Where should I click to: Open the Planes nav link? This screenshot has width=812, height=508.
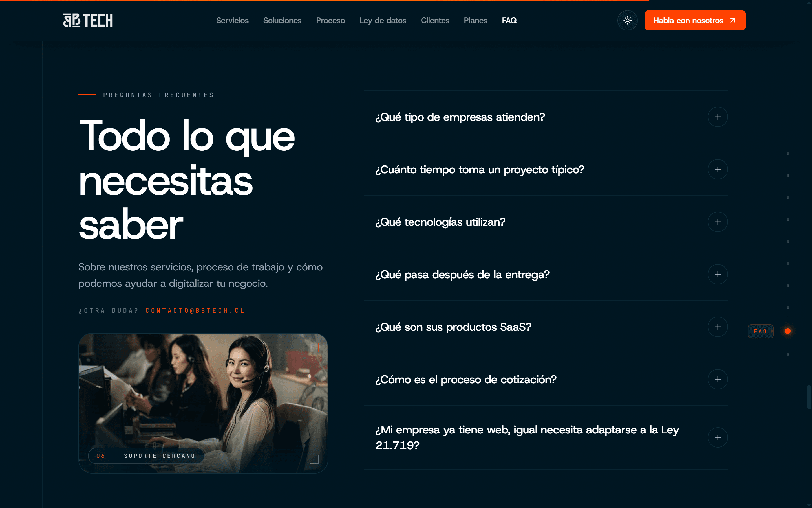point(475,21)
